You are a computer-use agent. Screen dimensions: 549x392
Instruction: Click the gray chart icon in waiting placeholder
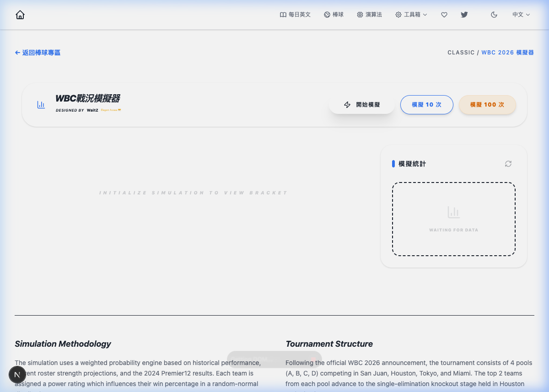[x=453, y=212]
